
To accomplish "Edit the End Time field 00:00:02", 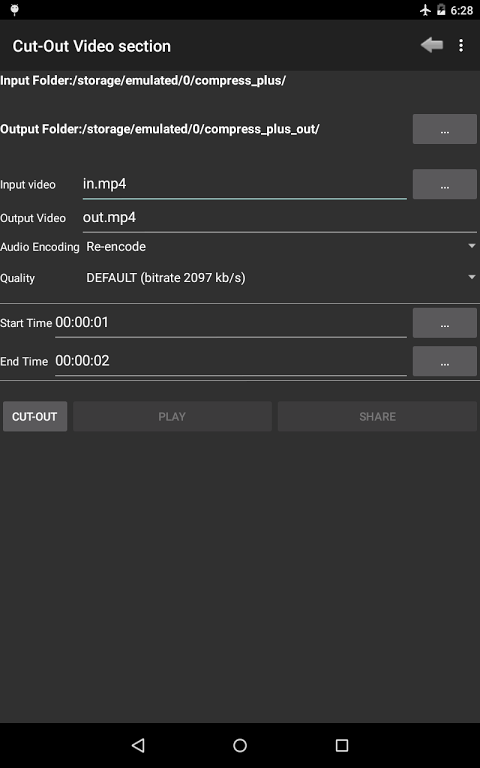I will coord(231,361).
